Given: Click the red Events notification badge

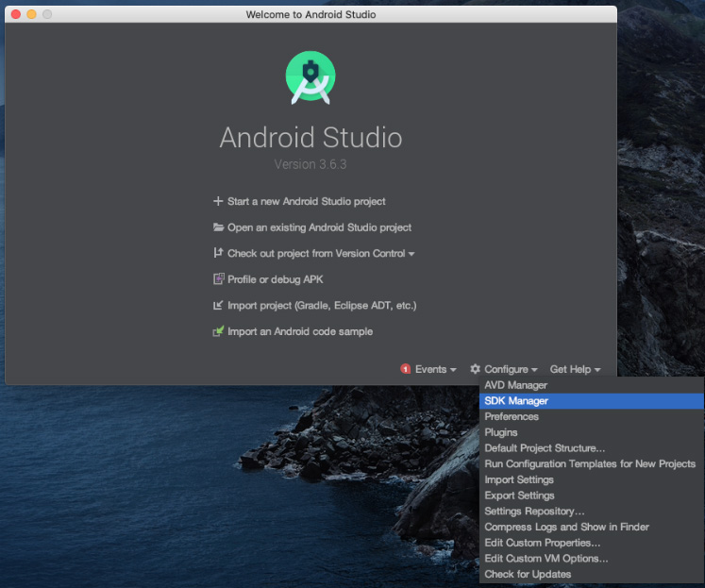Looking at the screenshot, I should pyautogui.click(x=406, y=369).
